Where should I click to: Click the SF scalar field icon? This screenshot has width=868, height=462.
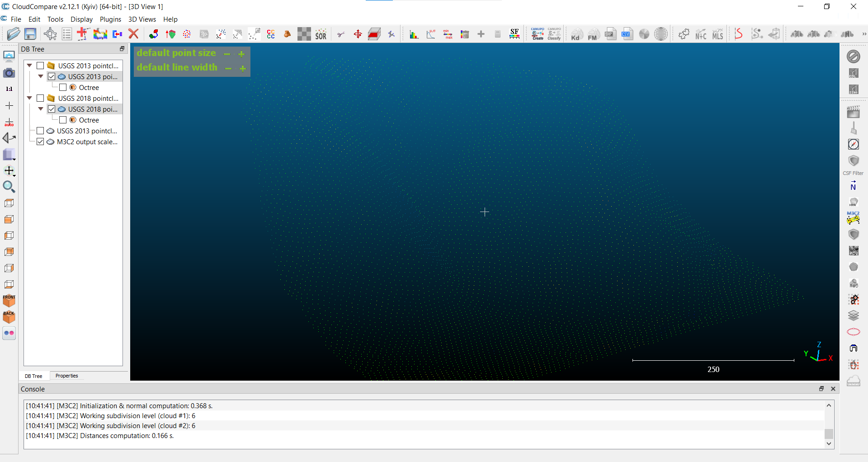(x=514, y=34)
